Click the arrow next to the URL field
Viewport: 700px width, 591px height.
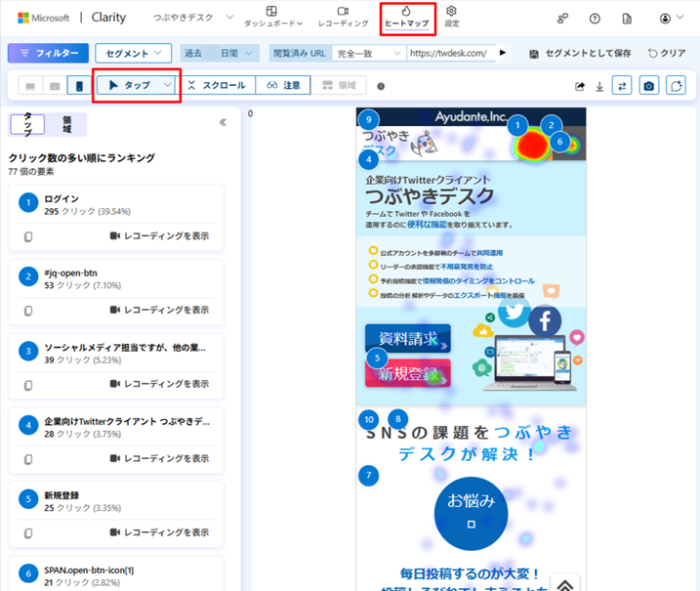503,53
